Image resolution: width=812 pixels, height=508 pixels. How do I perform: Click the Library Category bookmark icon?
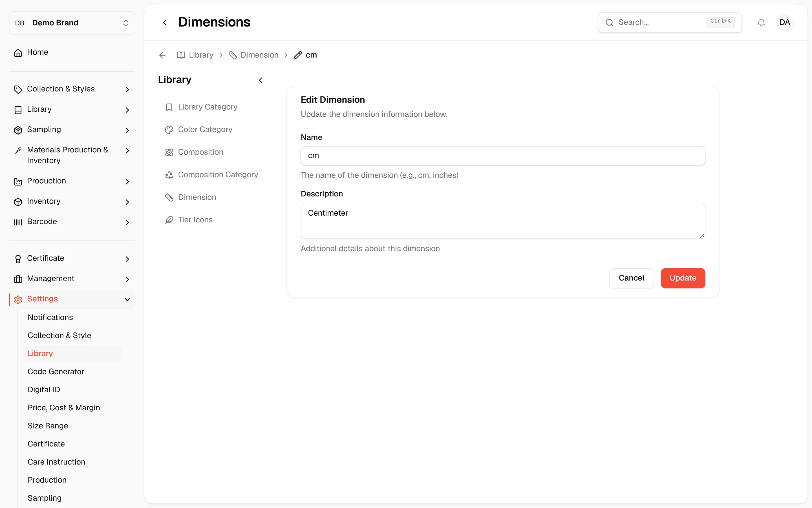pos(169,107)
